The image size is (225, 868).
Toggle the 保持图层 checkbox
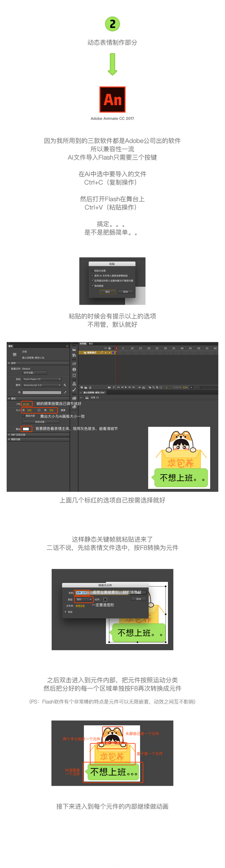tap(92, 286)
